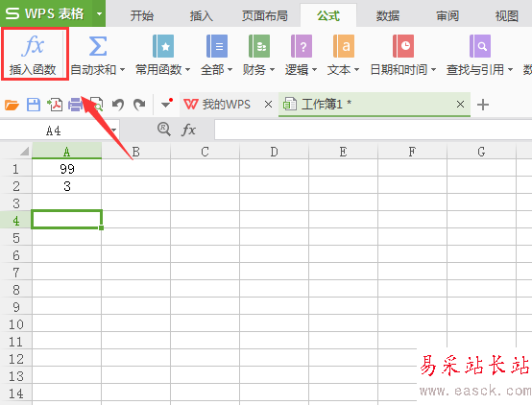Viewport: 532px width, 405px height.
Task: Click cell A1 containing 99
Action: [x=67, y=169]
